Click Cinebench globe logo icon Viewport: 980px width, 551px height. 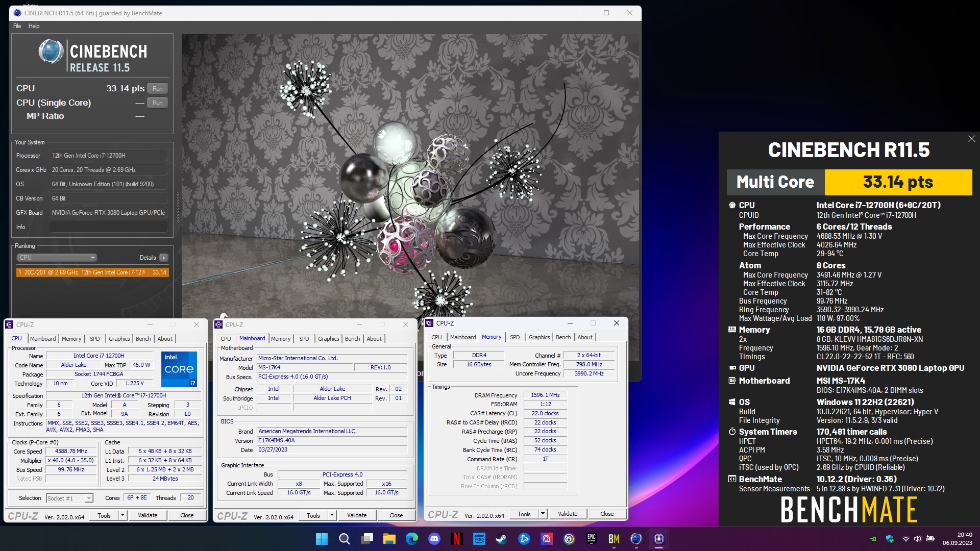coord(51,52)
